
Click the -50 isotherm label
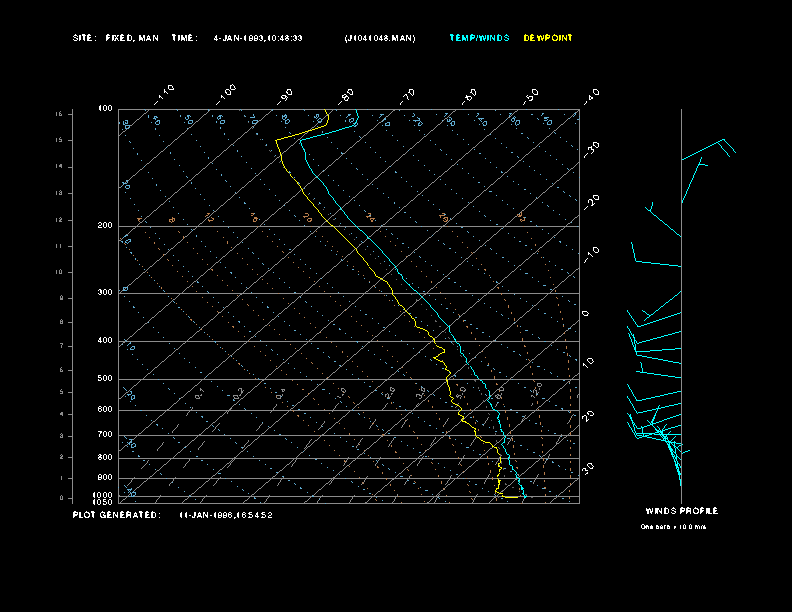tap(530, 96)
